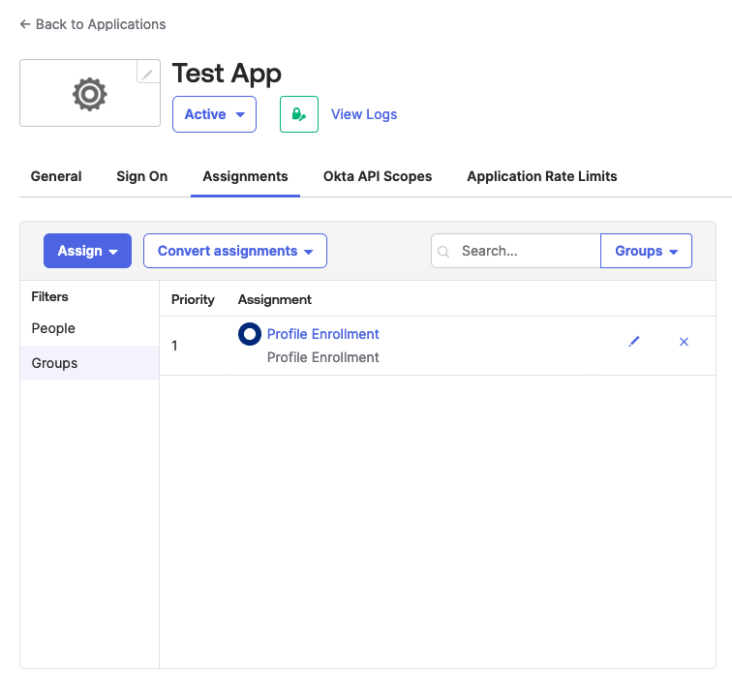Click the search magnifier icon
Viewport: 732px width, 700px height.
[x=443, y=252]
